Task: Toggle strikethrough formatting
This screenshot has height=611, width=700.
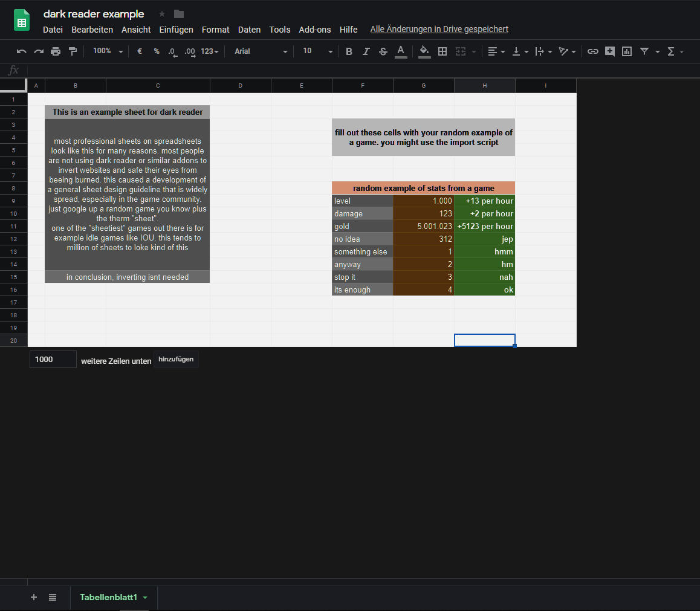Action: tap(383, 51)
